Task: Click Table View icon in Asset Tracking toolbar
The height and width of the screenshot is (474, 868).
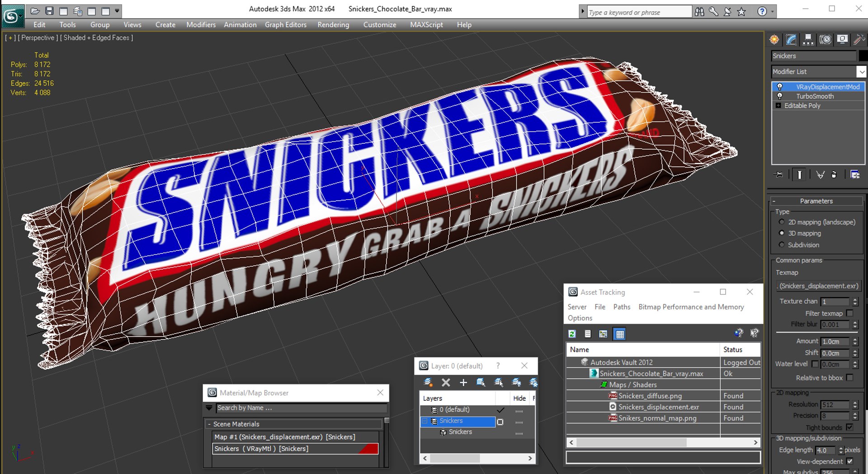Action: 620,334
